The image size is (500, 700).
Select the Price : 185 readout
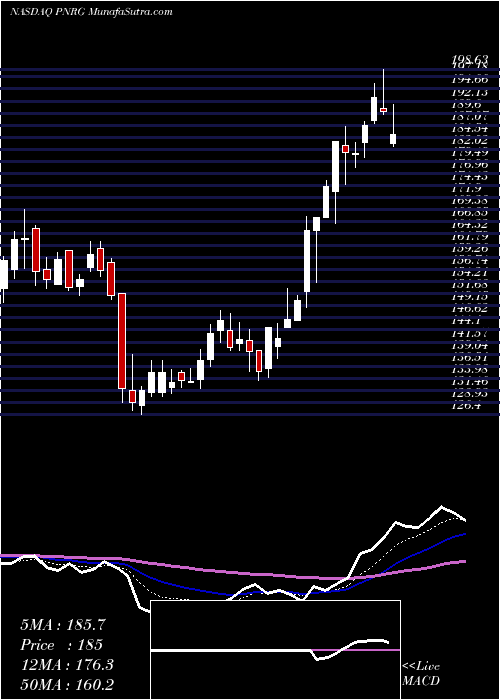62,645
